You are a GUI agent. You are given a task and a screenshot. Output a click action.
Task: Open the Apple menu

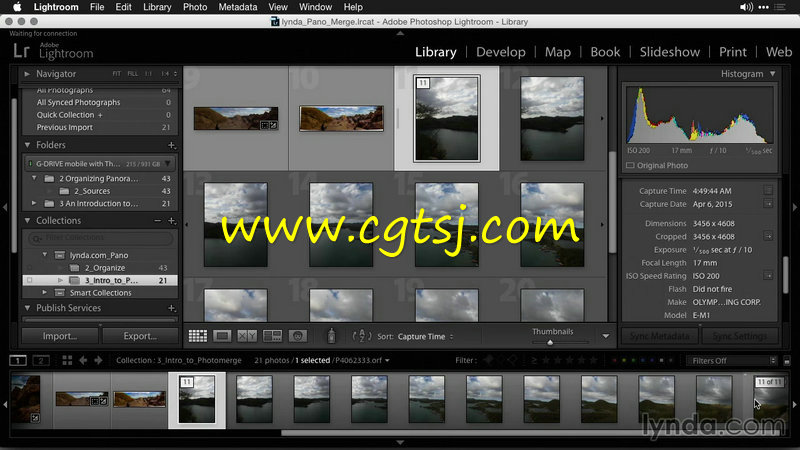tap(17, 7)
